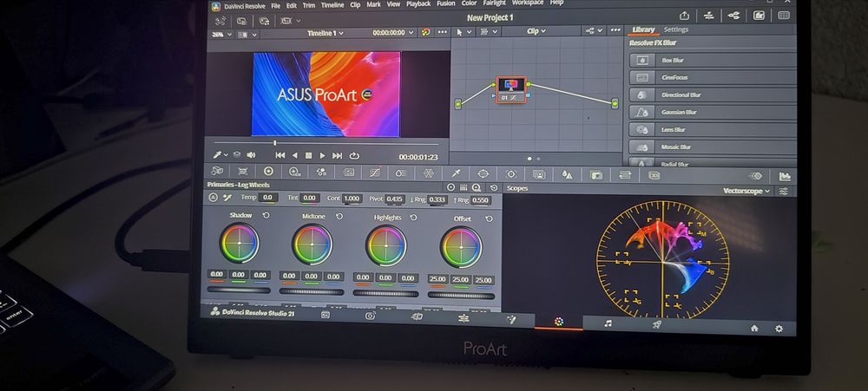Open Project Settings gear icon

coord(779,329)
